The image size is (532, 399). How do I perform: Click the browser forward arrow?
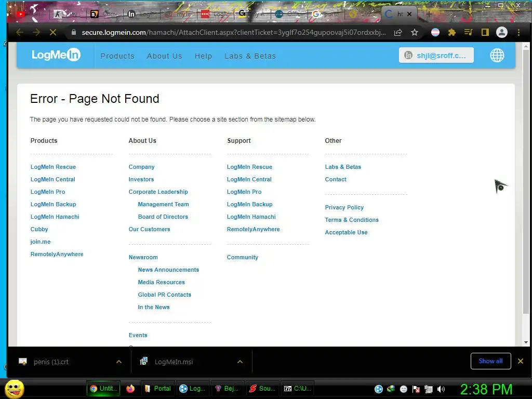(x=36, y=33)
